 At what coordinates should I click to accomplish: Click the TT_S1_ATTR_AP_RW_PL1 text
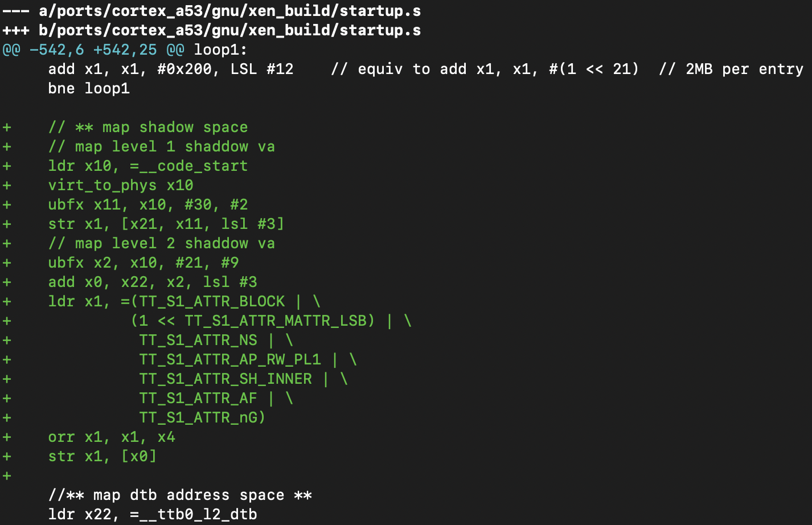(230, 359)
